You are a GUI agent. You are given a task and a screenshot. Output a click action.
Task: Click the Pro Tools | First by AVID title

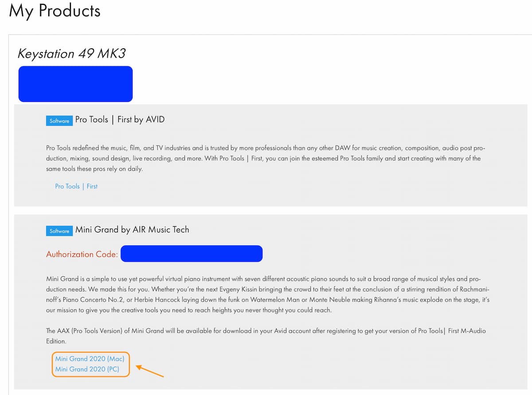[120, 120]
